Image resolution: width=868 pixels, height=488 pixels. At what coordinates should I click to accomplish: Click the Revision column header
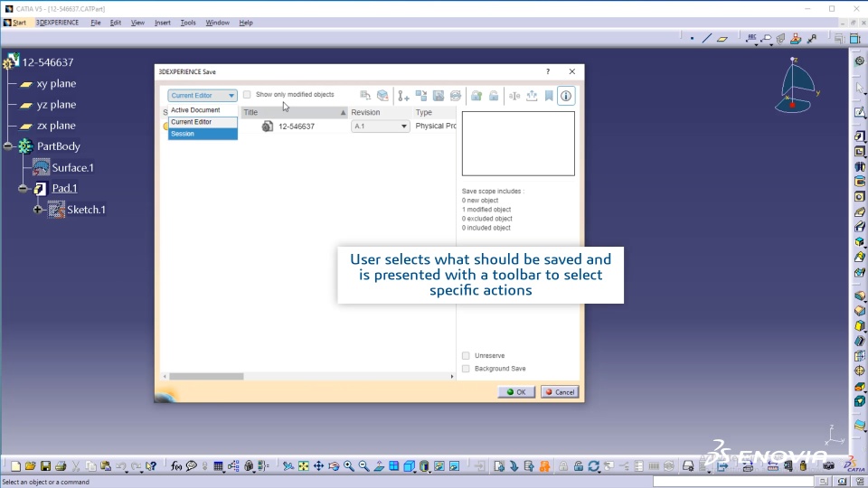[x=380, y=112]
